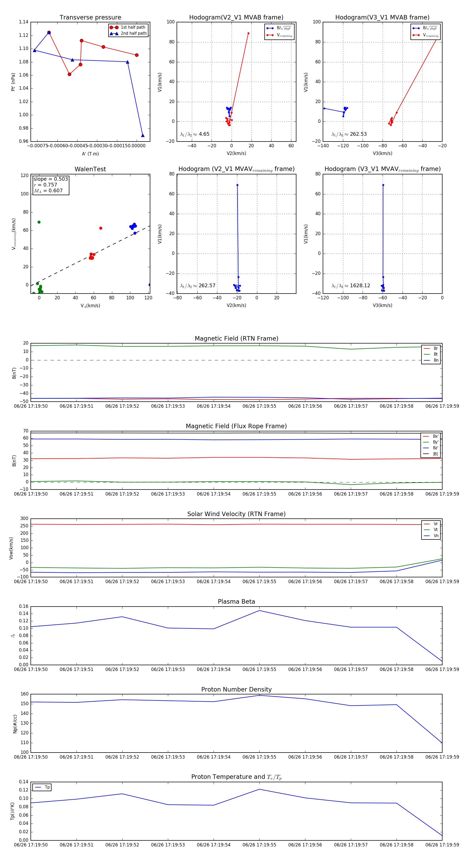Click the Br legend entry in RTN magnetic field
The width and height of the screenshot is (473, 868).
point(435,349)
